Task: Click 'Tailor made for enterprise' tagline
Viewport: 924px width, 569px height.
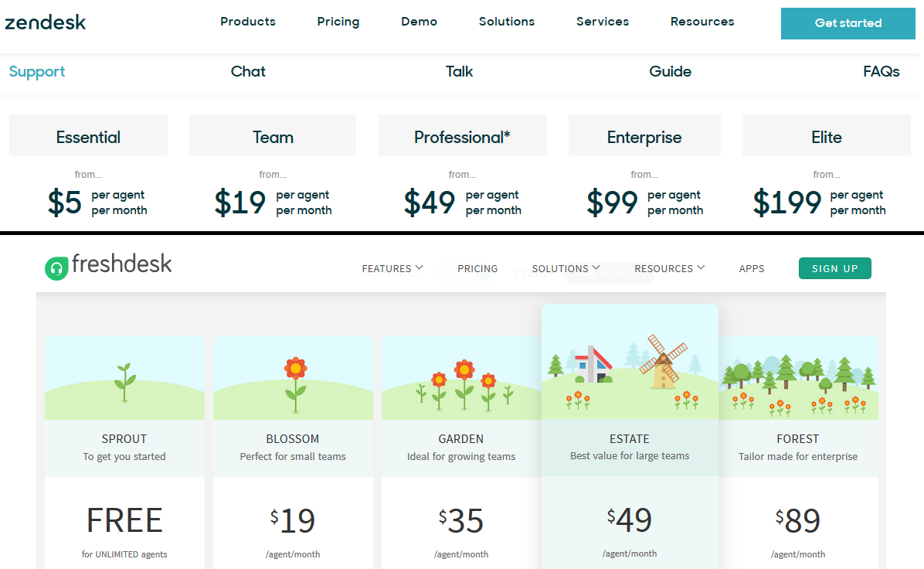Action: click(x=798, y=456)
